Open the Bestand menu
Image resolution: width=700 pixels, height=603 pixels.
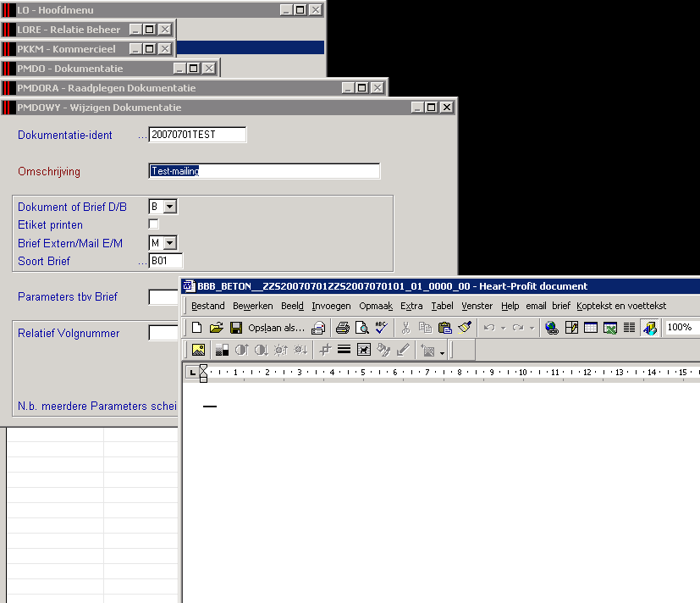coord(208,306)
